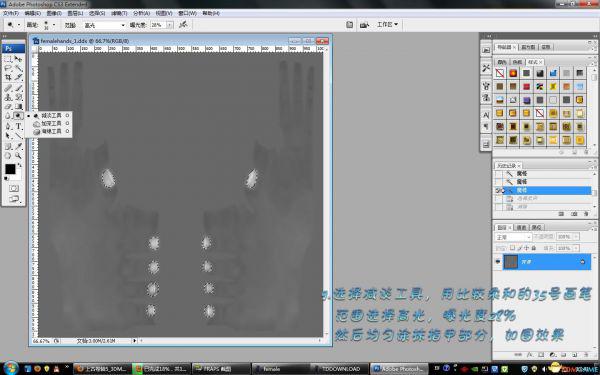Hide the Background layer with eye icon
This screenshot has width=600, height=375.
coord(498,262)
